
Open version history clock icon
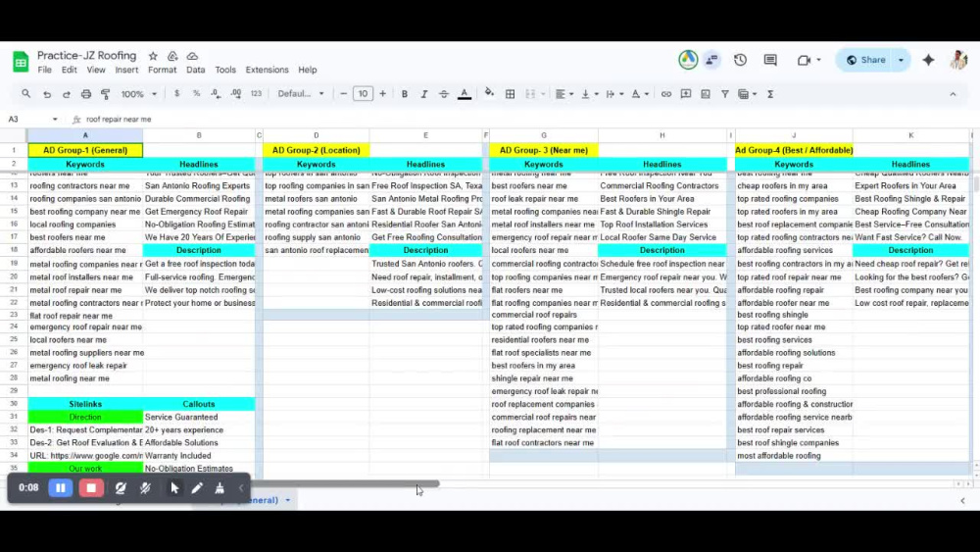pyautogui.click(x=740, y=60)
